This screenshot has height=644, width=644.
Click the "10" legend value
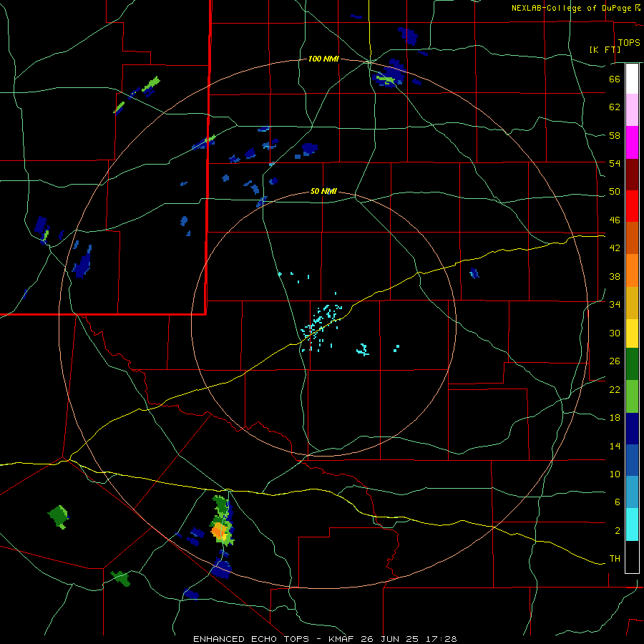click(615, 474)
